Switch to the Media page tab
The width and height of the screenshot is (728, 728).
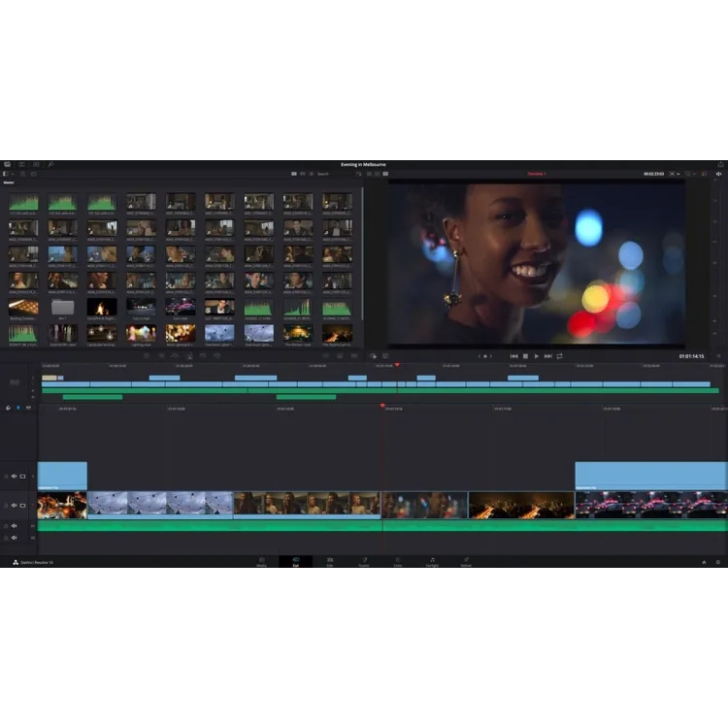261,562
